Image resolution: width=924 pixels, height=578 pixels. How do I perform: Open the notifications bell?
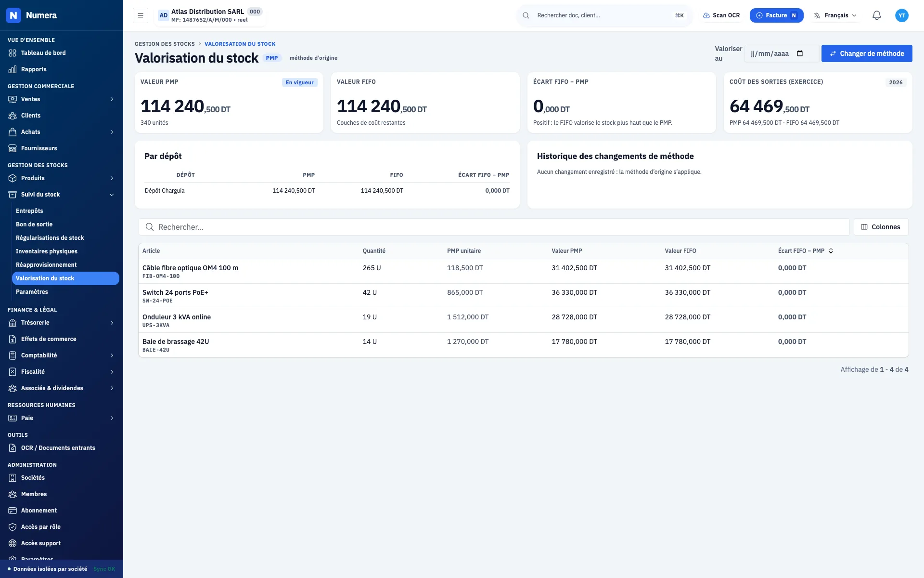[877, 15]
